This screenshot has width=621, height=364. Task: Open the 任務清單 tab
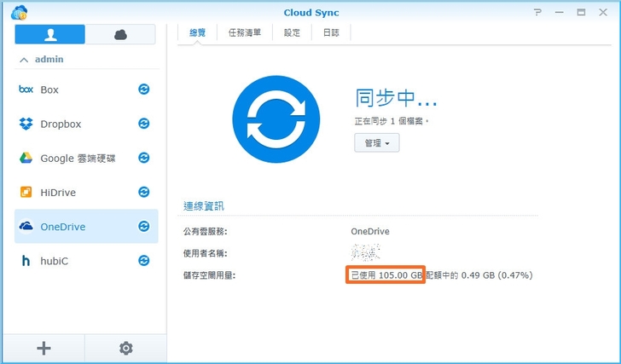[245, 32]
